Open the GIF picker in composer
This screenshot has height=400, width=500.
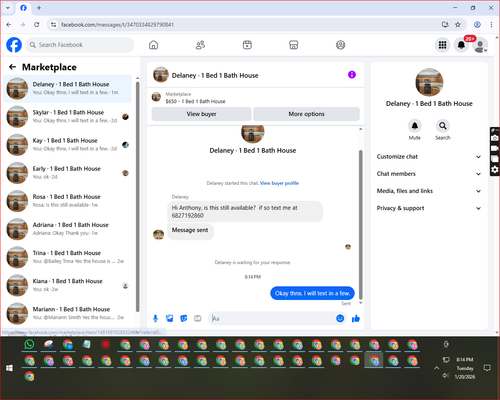198,319
